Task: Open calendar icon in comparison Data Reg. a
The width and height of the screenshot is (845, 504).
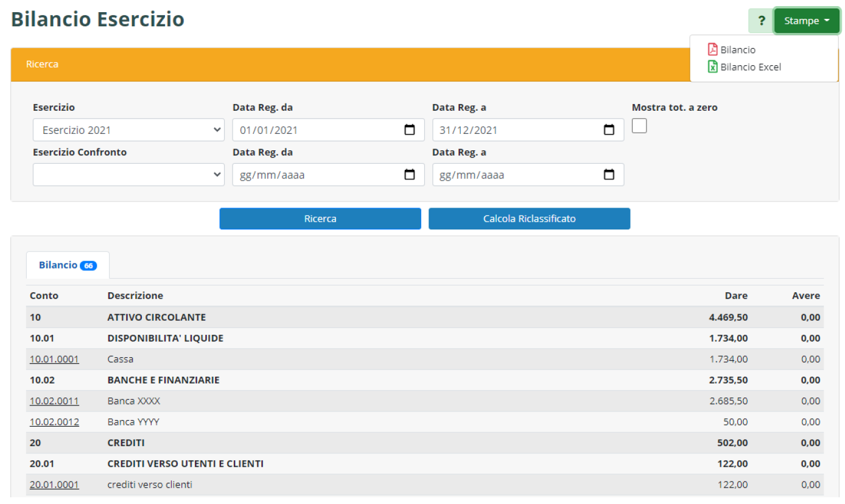Action: 609,175
